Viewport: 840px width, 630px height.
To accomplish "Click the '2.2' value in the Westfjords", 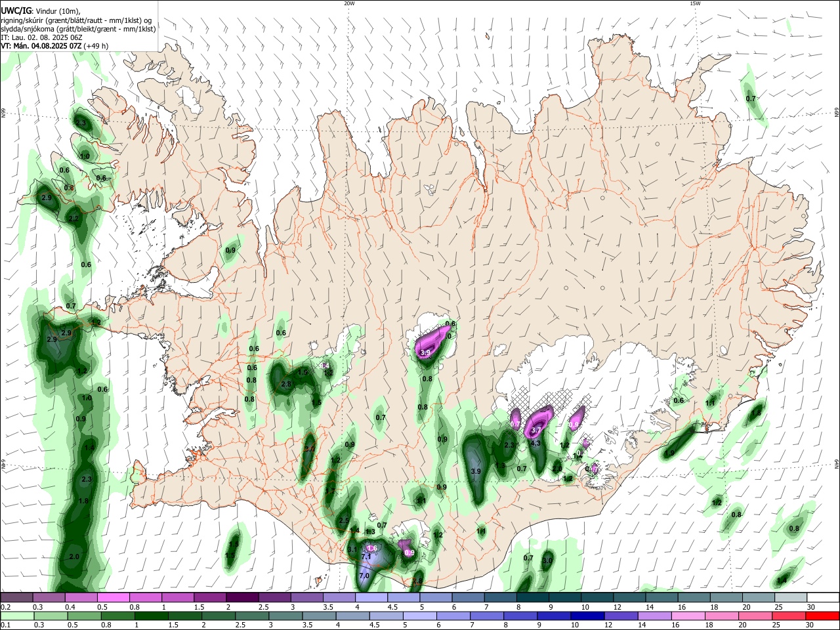I will 73,219.
